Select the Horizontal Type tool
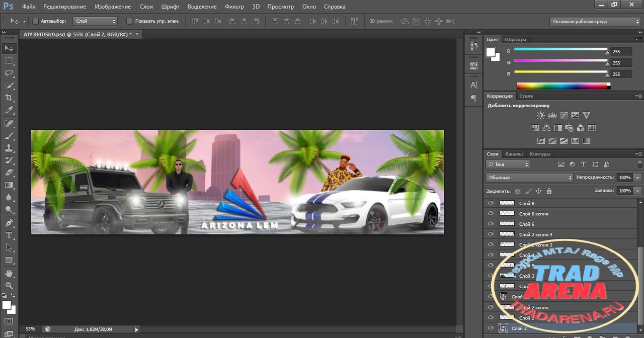The height and width of the screenshot is (338, 644). [9, 235]
